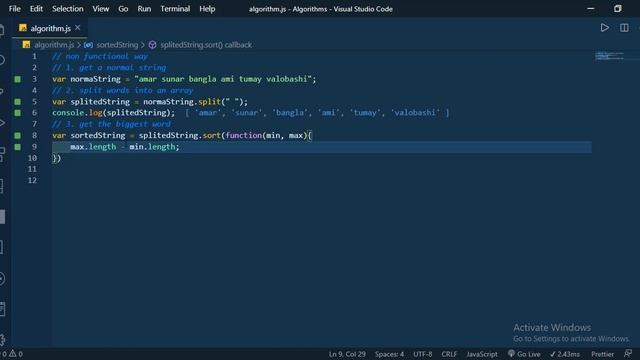Click line number 4 in the gutter
The width and height of the screenshot is (640, 360).
coord(34,90)
